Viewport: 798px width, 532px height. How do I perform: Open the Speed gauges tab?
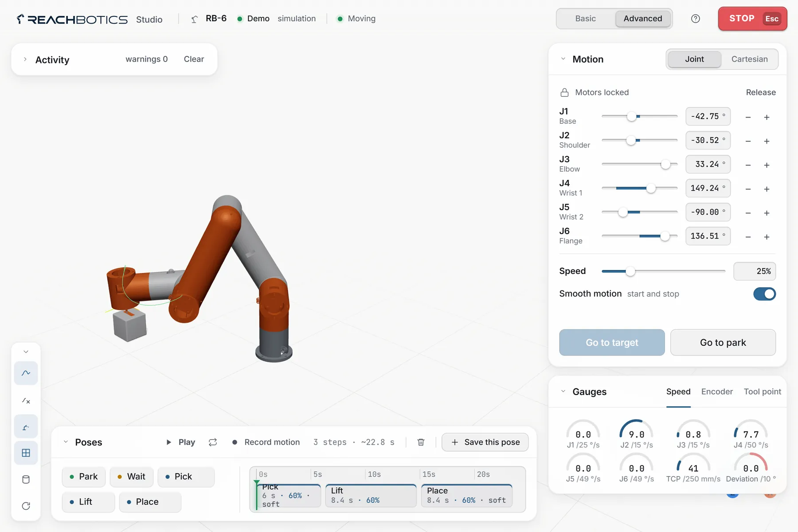click(x=678, y=391)
